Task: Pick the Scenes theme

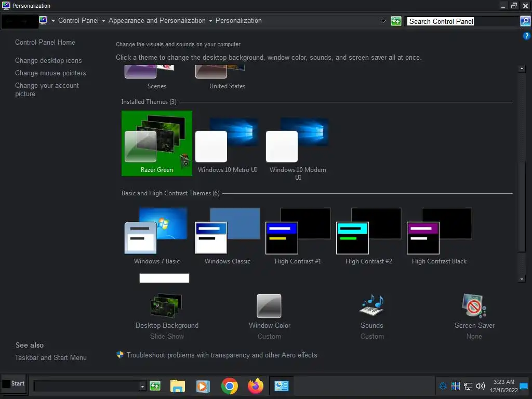Action: [156, 78]
